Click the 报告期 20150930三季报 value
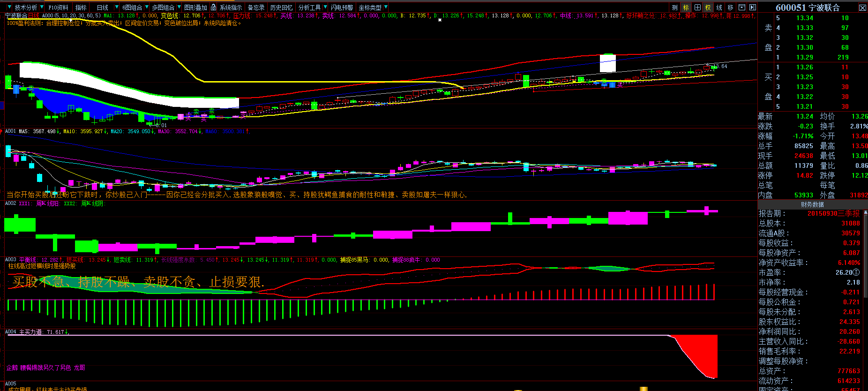Viewport: 868px width, 391px height. click(x=833, y=213)
